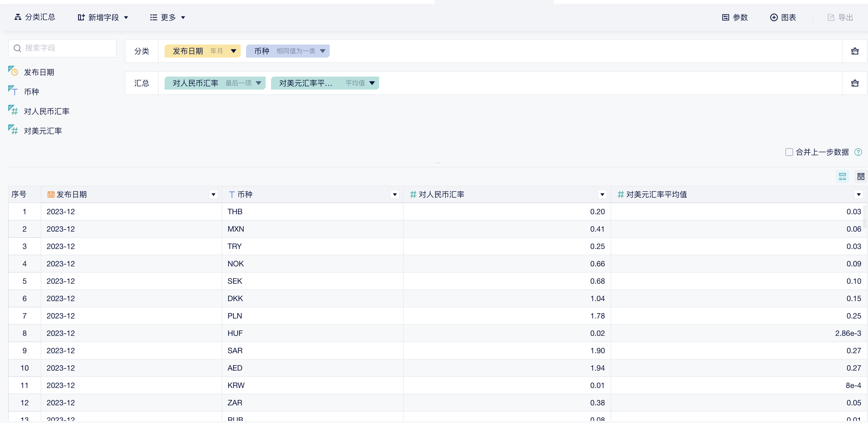868x423 pixels.
Task: Select the 对美元汇率 field in the list
Action: click(42, 131)
